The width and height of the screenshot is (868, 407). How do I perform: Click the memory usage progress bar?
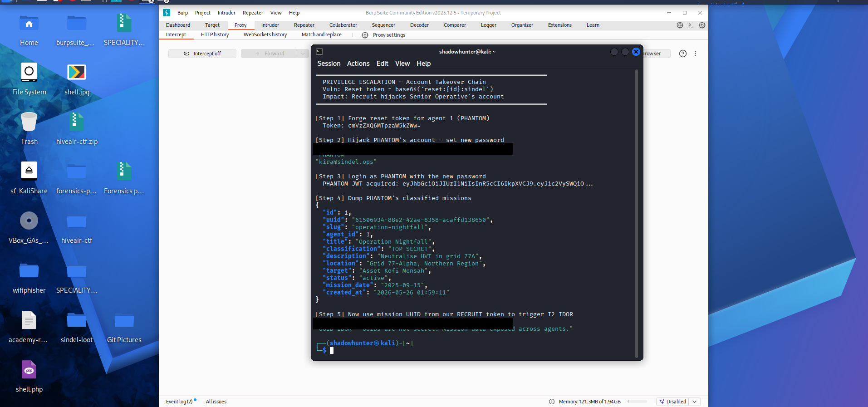click(x=637, y=402)
